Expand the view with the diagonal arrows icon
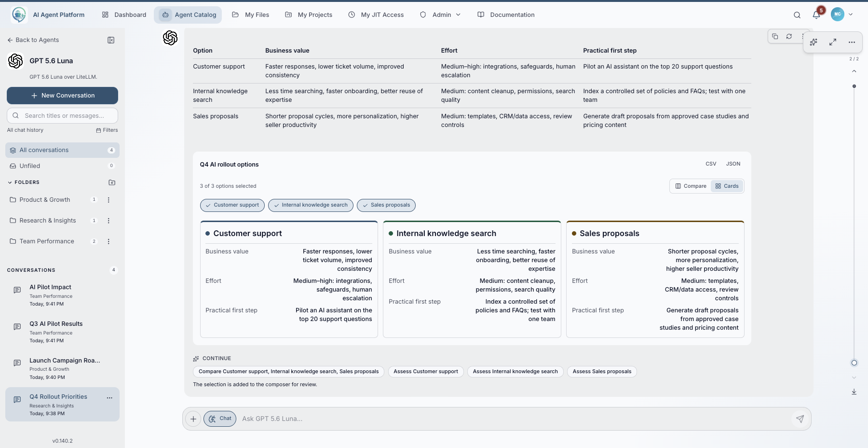 coord(833,42)
